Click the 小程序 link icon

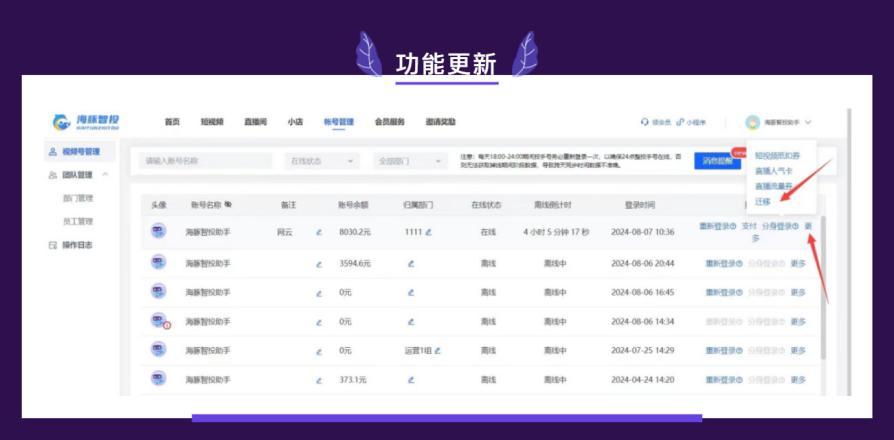[680, 122]
